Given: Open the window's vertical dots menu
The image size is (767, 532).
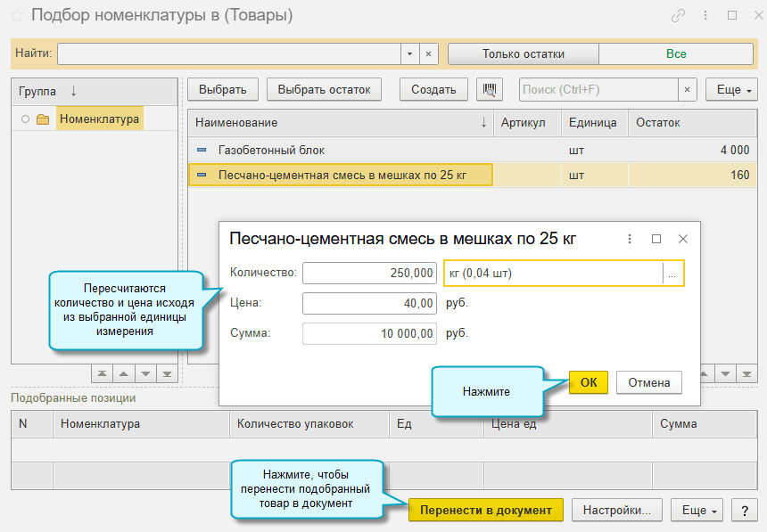Looking at the screenshot, I should (x=705, y=16).
